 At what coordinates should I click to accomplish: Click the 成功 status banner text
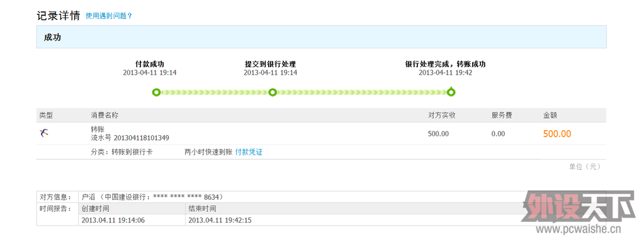[53, 37]
